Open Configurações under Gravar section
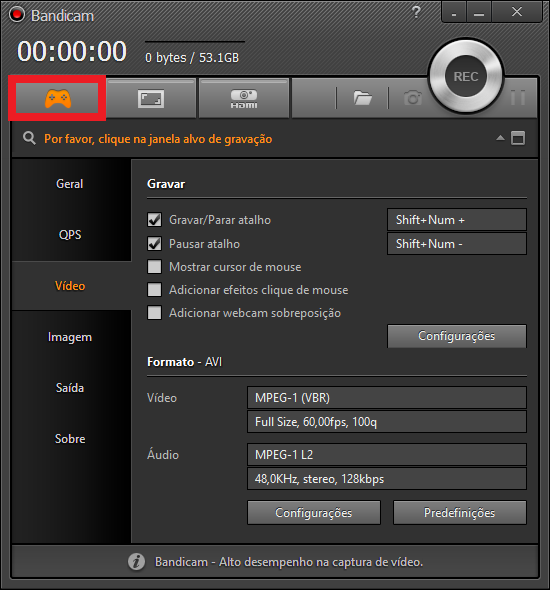 [457, 336]
